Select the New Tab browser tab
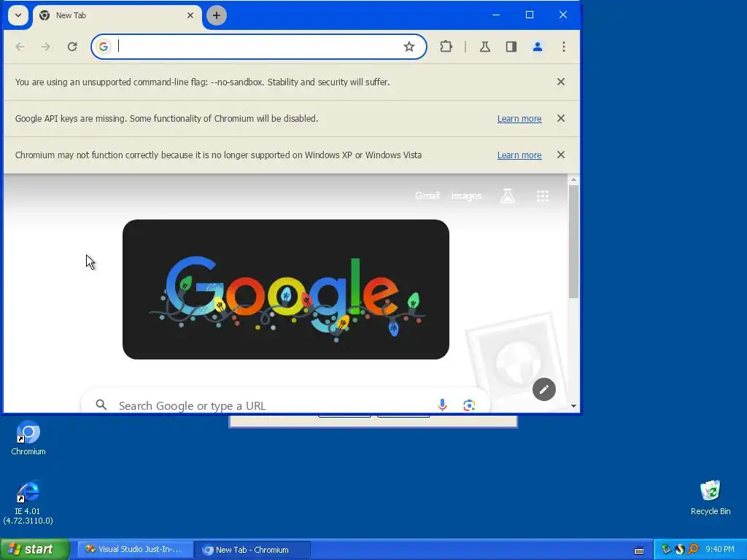This screenshot has height=560, width=747. 117,15
